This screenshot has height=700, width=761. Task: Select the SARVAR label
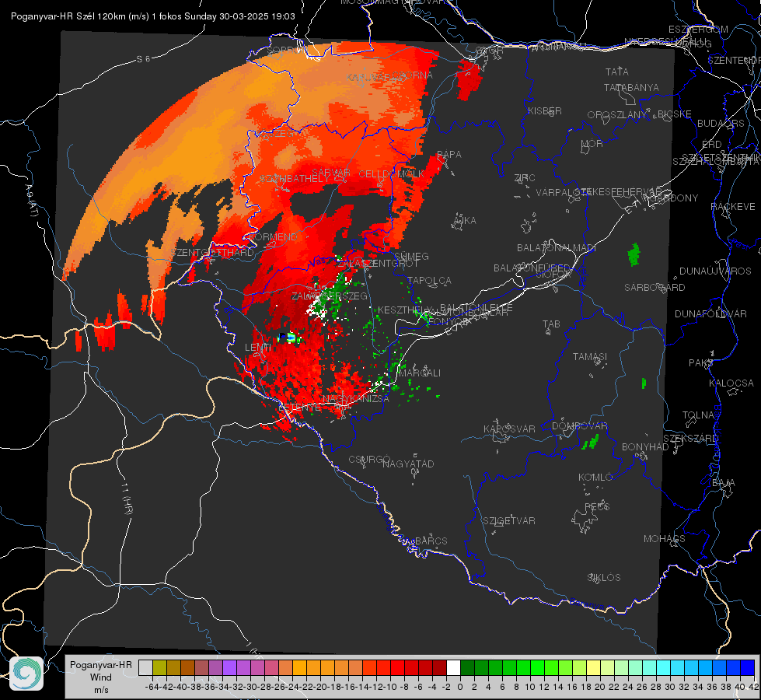[331, 173]
